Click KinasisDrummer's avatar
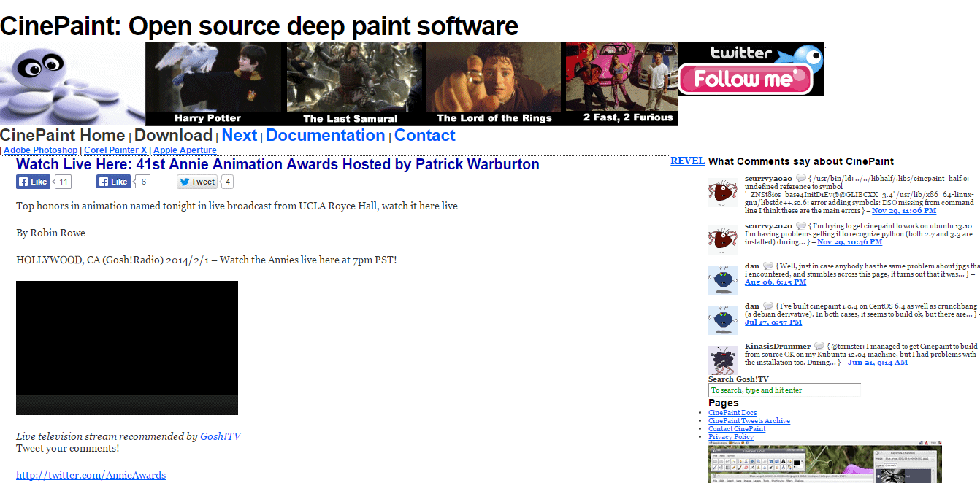The width and height of the screenshot is (980, 483). click(723, 360)
